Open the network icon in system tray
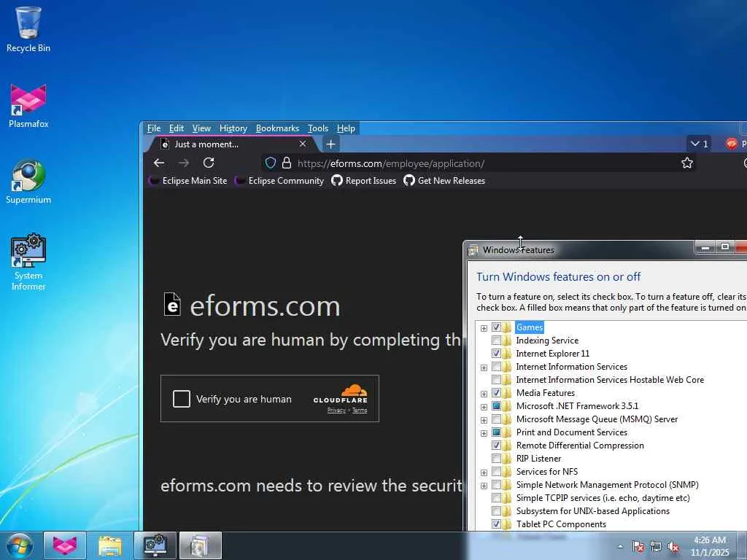Image resolution: width=747 pixels, height=560 pixels. pos(656,547)
